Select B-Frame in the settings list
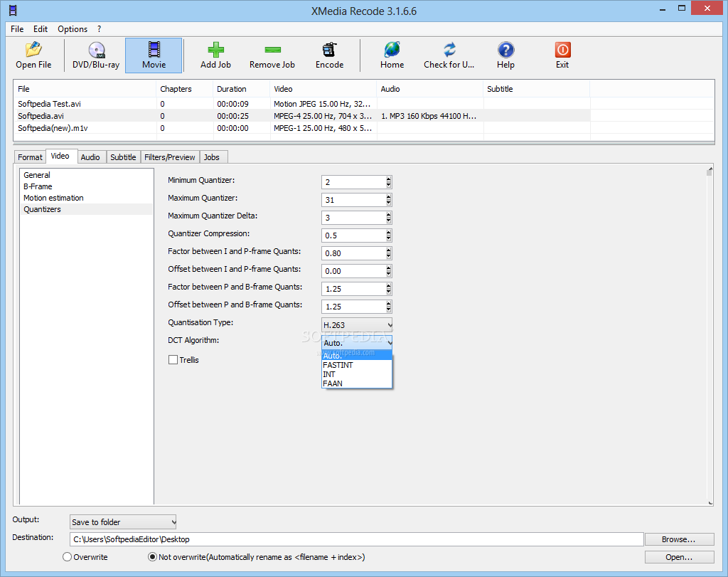This screenshot has width=728, height=577. tap(86, 186)
